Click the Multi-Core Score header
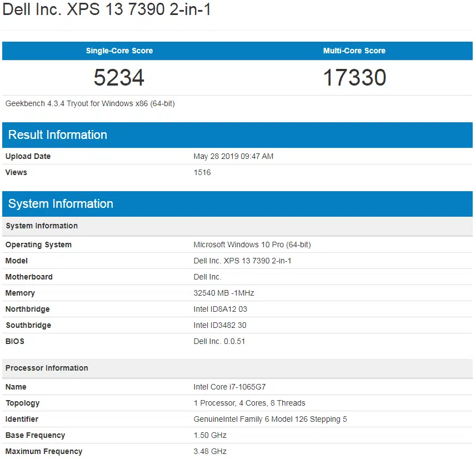Screen dimensions: 476x459 [x=354, y=51]
